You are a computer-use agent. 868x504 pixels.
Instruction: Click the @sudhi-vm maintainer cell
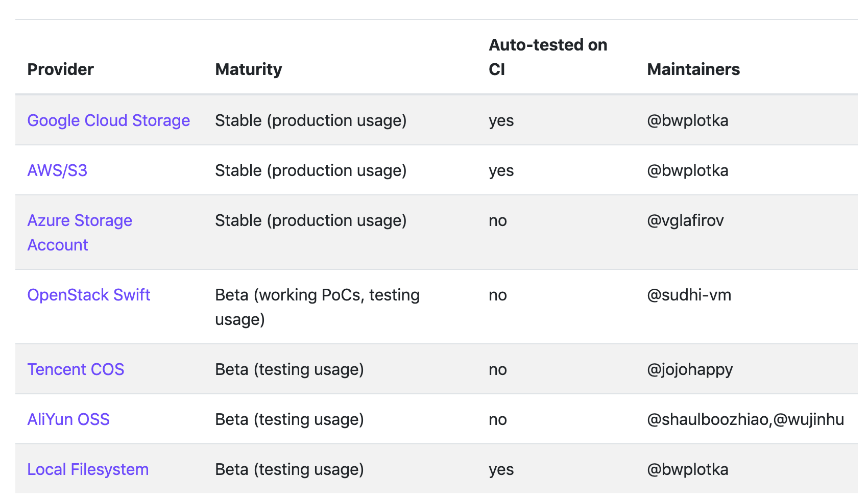coord(689,295)
